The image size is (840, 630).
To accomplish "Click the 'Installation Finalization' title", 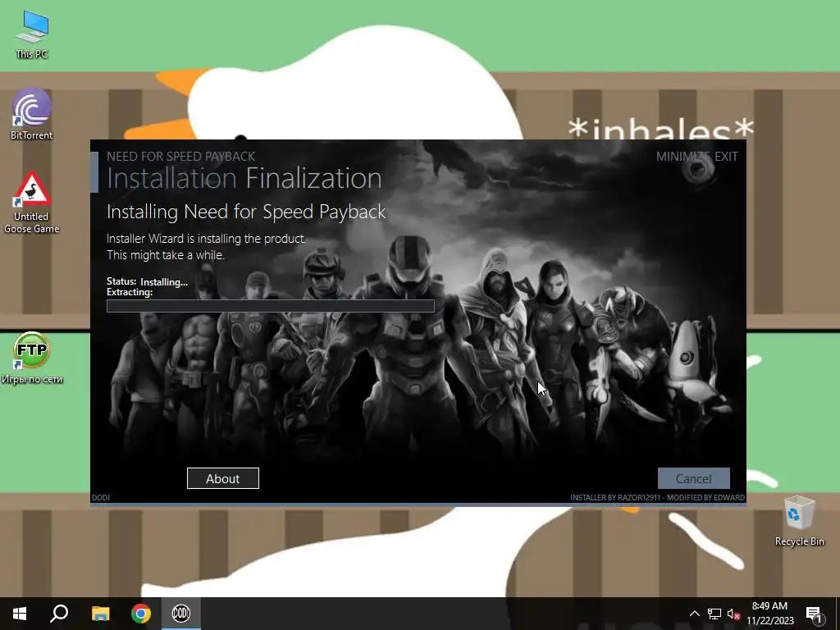I will point(244,178).
